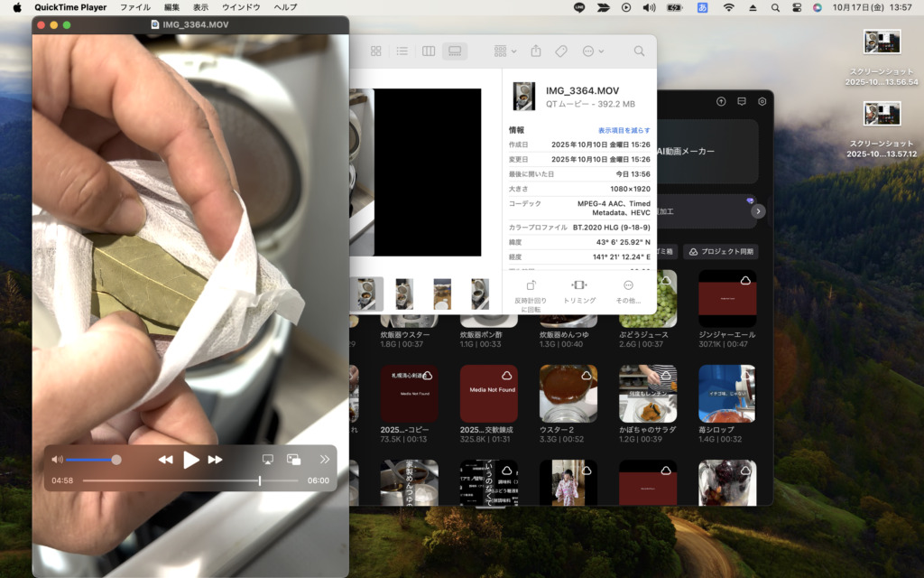The image size is (924, 578).
Task: Expand the share and playback speed chevrons
Action: (x=324, y=460)
